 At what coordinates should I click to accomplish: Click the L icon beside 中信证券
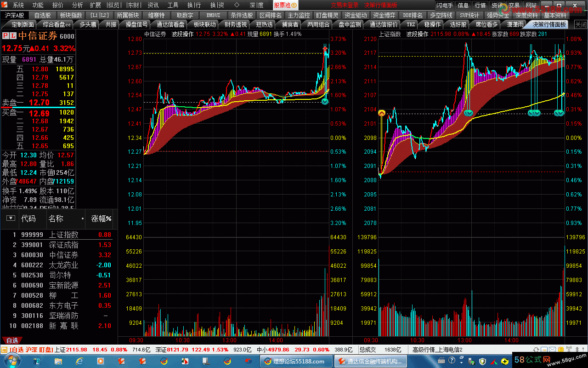[12, 36]
